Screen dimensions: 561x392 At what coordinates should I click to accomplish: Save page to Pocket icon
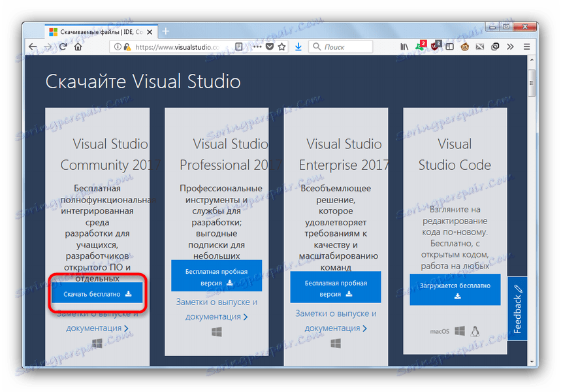coord(270,47)
